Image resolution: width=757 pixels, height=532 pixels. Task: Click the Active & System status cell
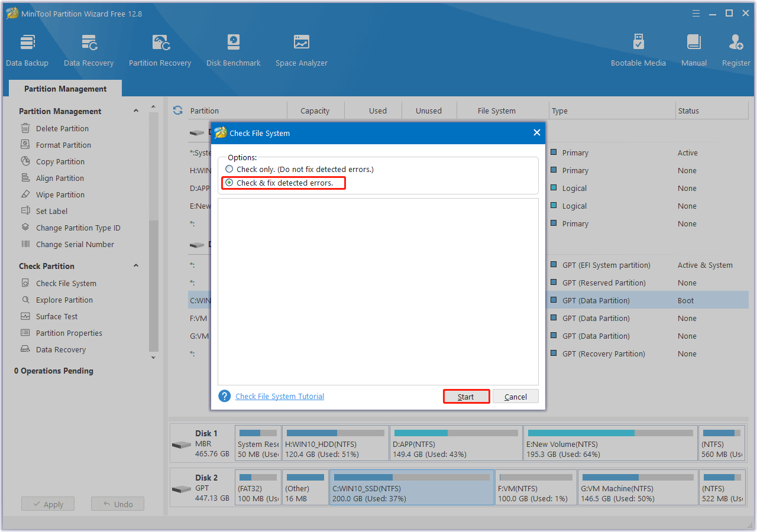705,265
